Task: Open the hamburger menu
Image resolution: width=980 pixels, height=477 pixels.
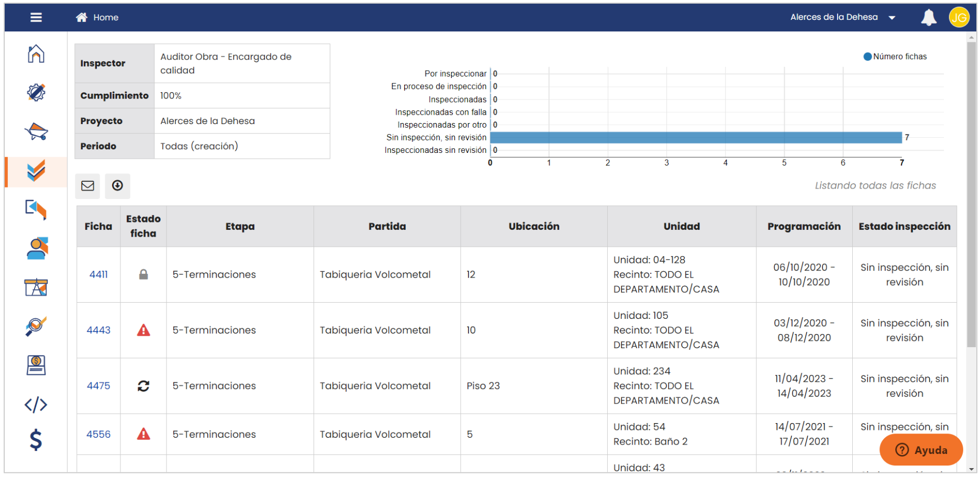Action: 36,17
